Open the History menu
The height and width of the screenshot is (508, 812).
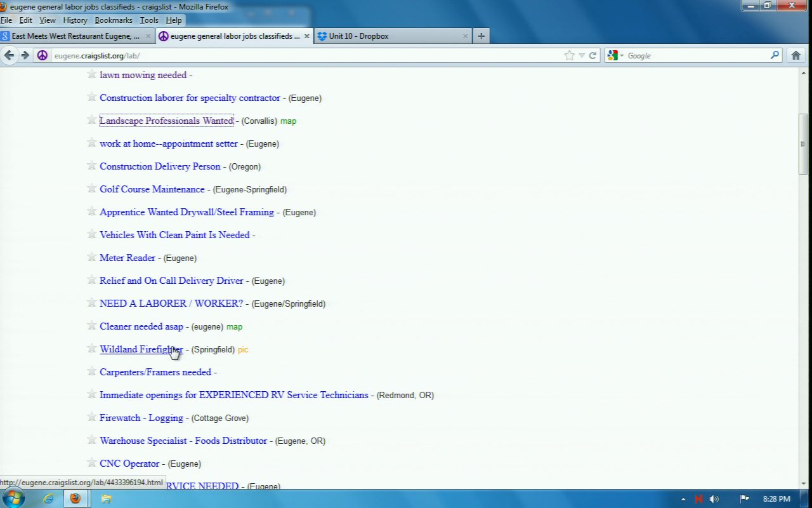pos(75,20)
